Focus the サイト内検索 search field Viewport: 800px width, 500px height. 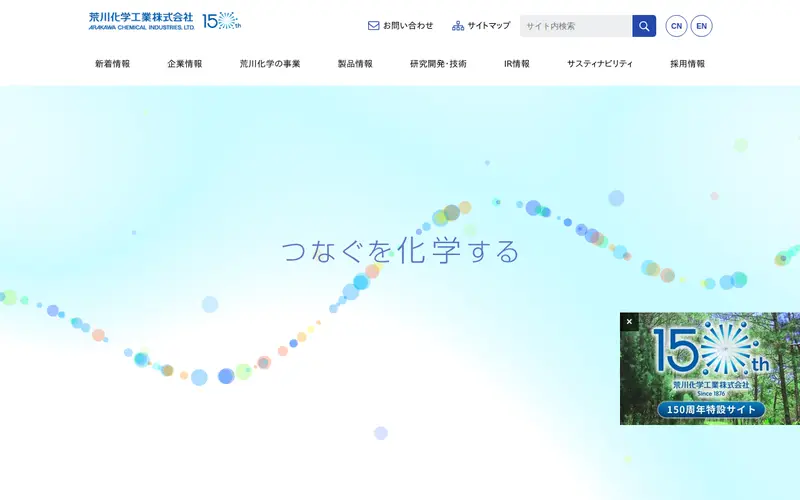[x=576, y=26]
